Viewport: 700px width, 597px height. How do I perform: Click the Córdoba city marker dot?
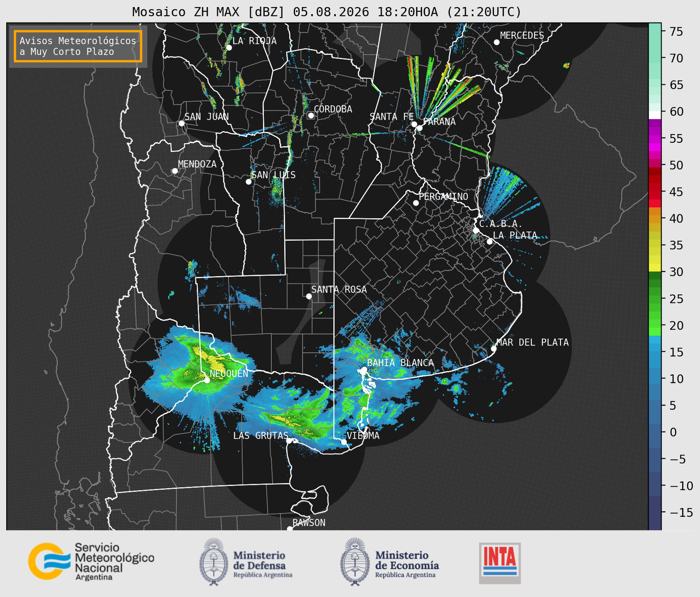click(311, 115)
